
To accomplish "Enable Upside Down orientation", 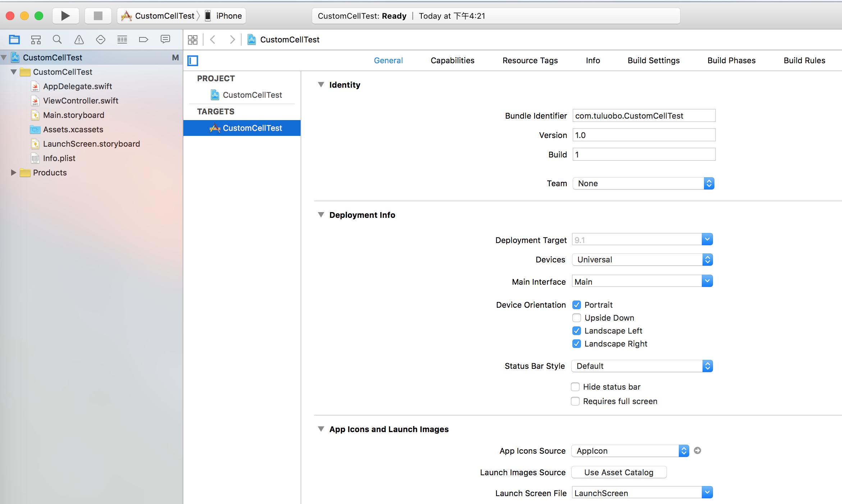I will (x=577, y=318).
